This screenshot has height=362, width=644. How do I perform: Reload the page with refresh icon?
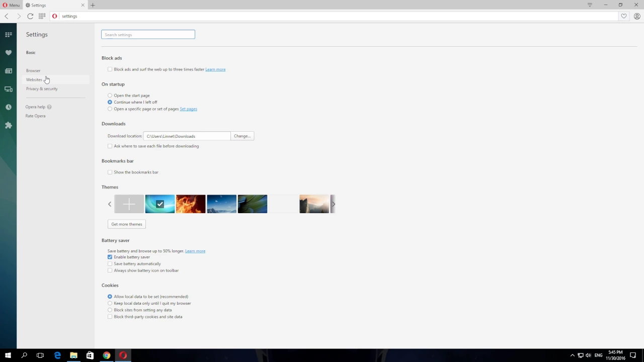30,16
